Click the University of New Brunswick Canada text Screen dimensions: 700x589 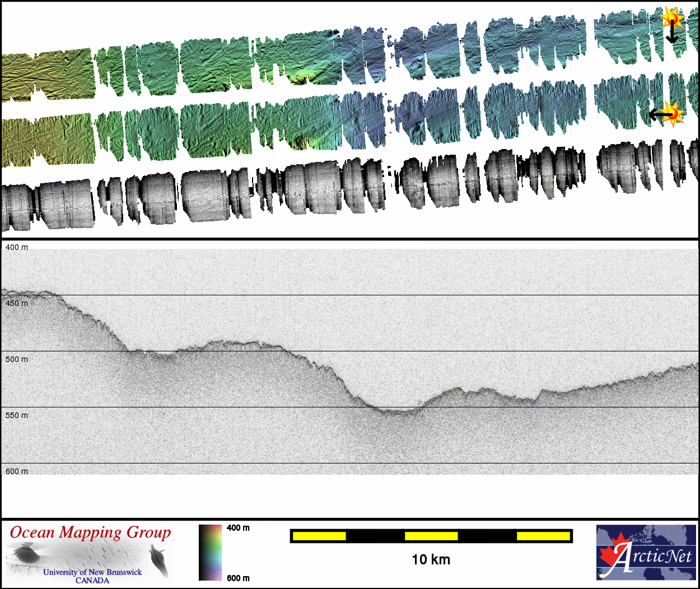pos(92,576)
